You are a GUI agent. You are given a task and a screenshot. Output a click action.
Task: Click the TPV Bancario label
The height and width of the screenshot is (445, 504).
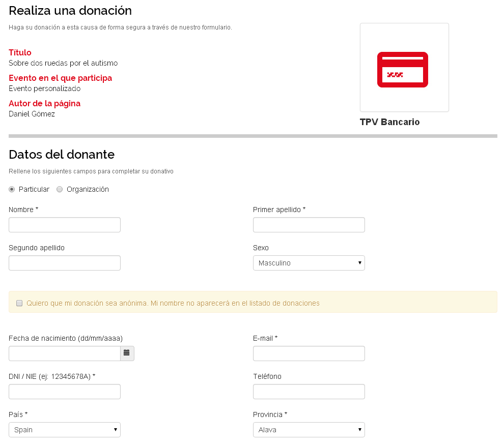(389, 122)
